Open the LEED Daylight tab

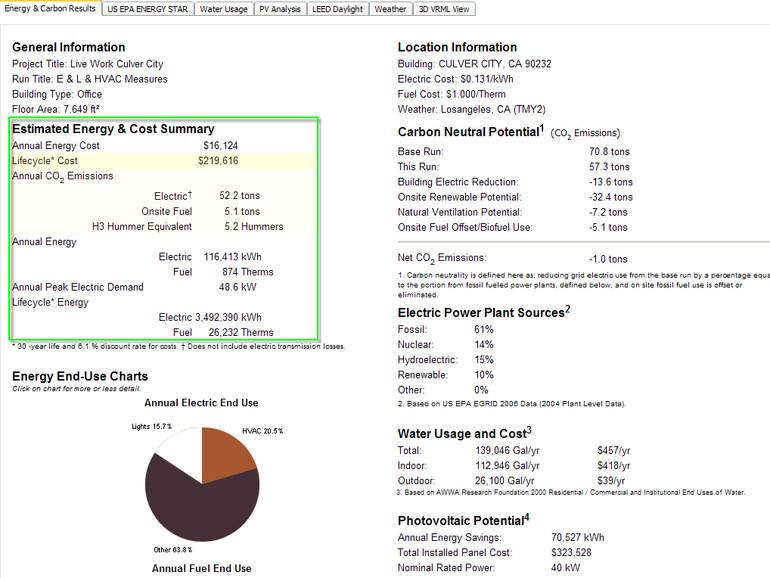point(337,9)
